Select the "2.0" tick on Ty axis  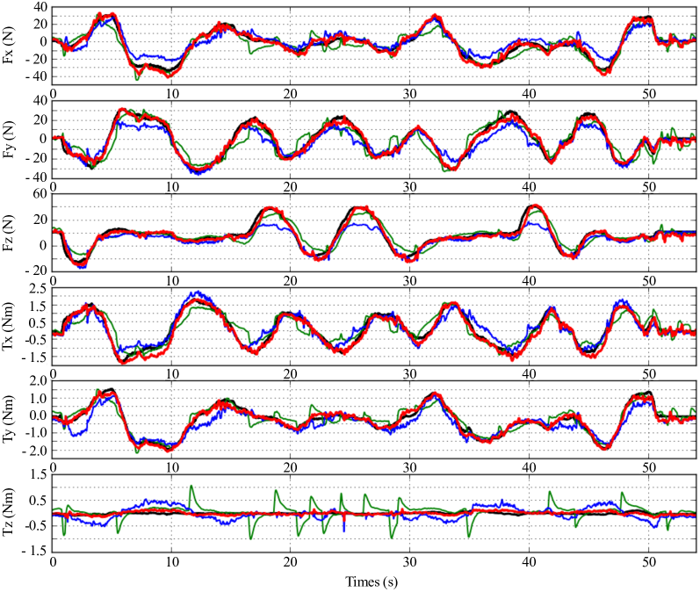38,381
